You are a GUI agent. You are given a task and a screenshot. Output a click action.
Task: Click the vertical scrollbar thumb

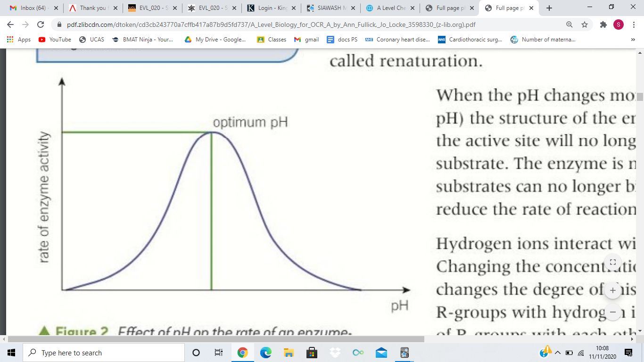640,97
